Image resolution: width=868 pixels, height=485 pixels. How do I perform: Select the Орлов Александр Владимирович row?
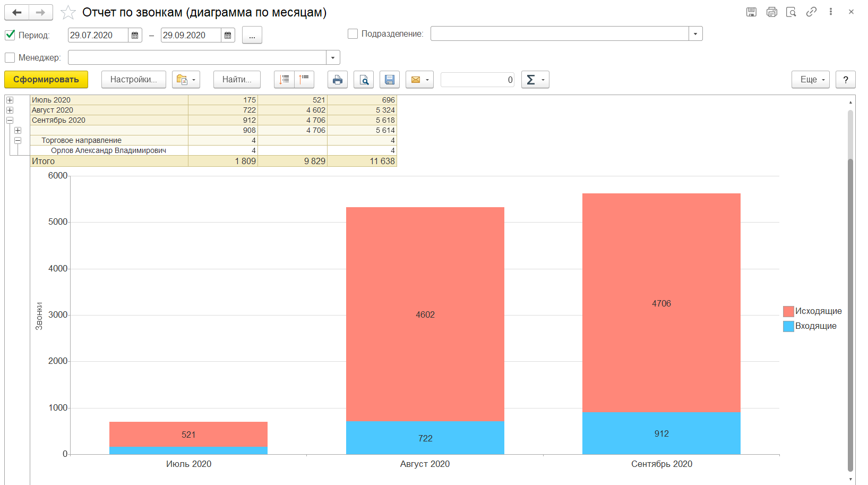coord(108,150)
